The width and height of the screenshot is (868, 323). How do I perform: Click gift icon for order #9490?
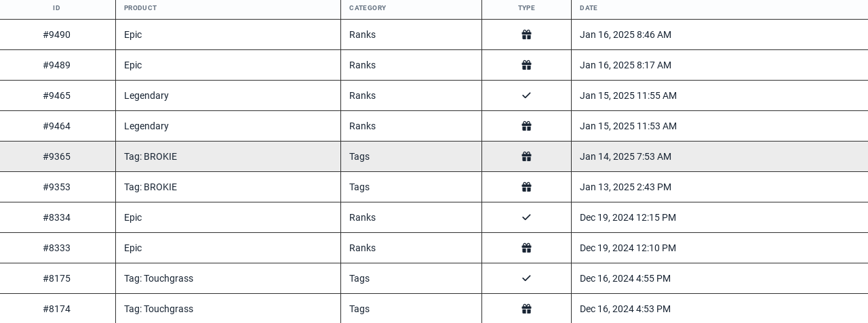pyautogui.click(x=526, y=35)
